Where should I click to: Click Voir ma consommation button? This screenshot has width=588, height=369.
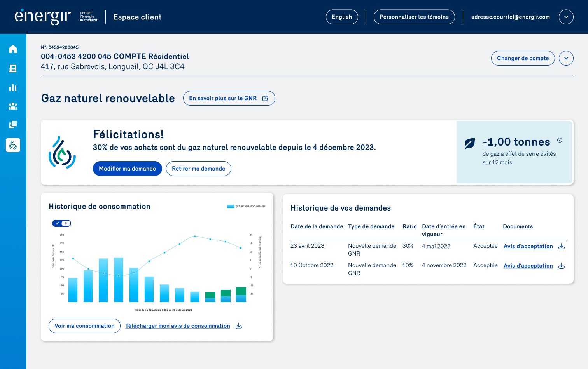pyautogui.click(x=84, y=326)
